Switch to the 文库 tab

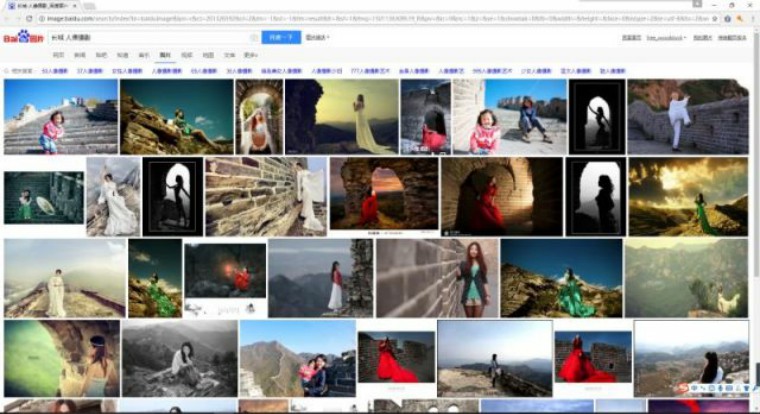(229, 55)
